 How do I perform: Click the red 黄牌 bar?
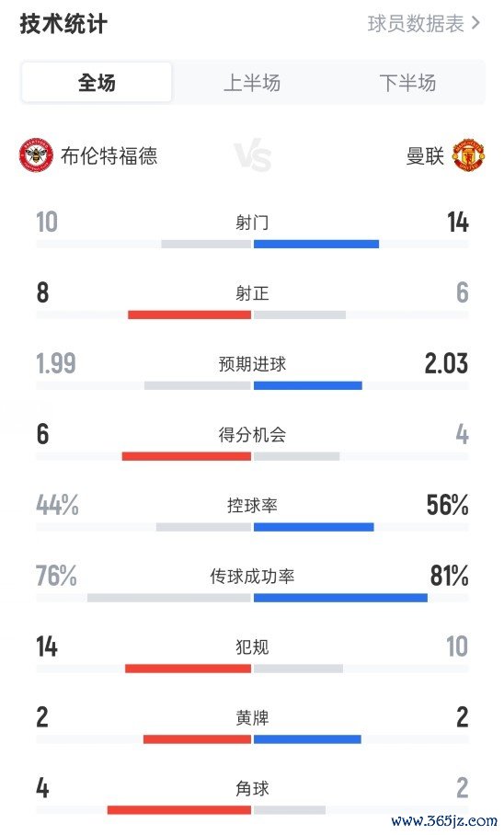[x=197, y=739]
